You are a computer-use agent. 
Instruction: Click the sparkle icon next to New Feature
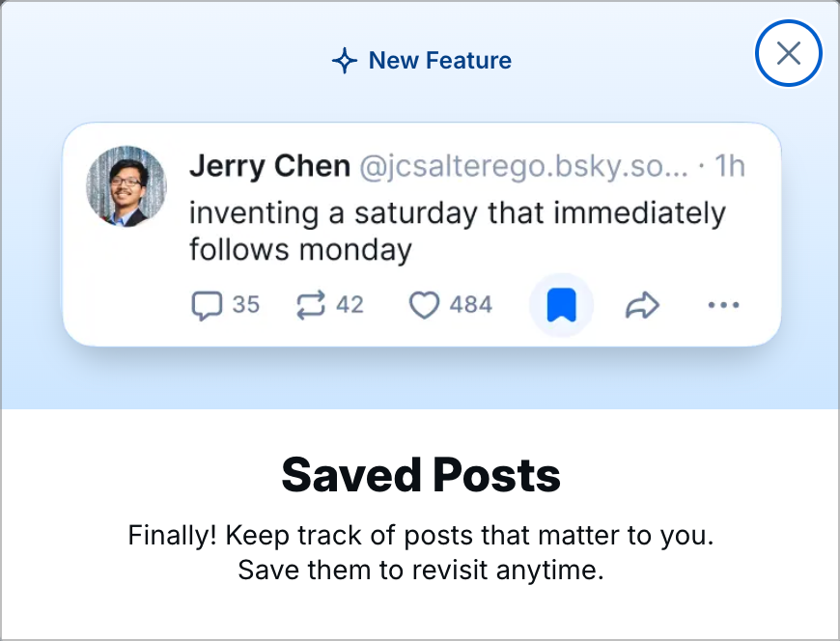pos(344,60)
